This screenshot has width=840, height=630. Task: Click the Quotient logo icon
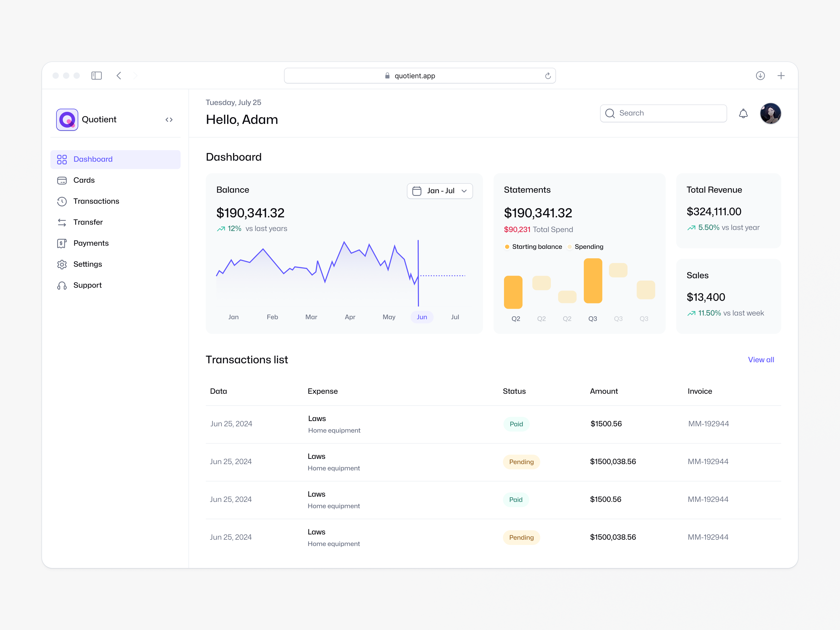tap(67, 120)
